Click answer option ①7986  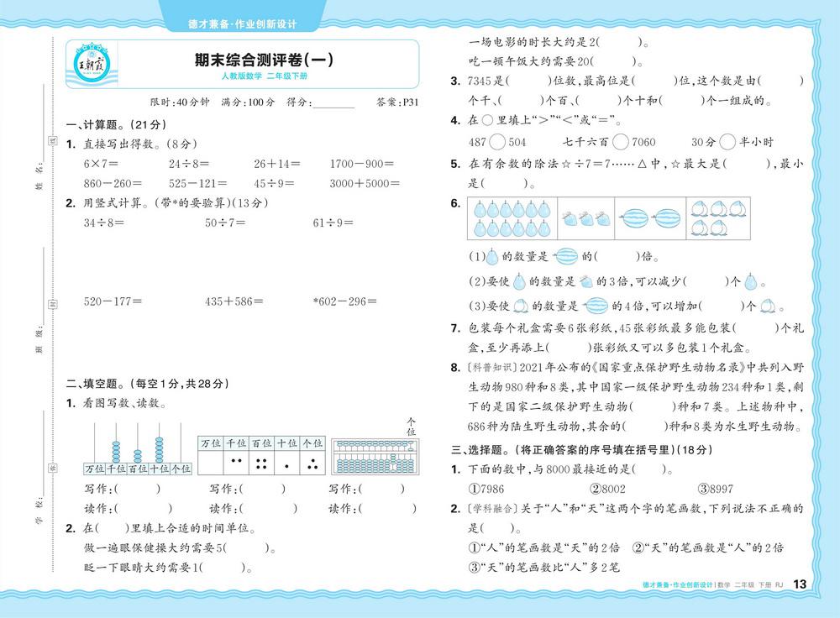point(486,489)
